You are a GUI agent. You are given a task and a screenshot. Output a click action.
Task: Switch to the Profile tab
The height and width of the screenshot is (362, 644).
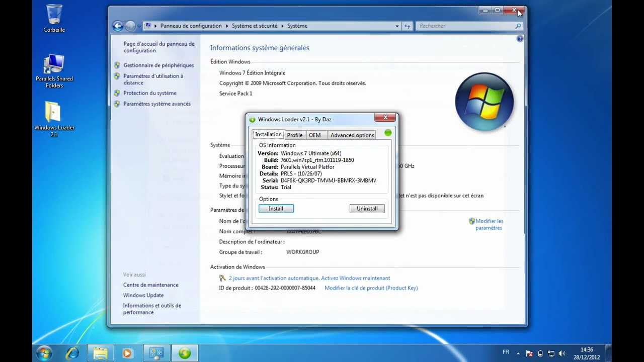click(295, 135)
